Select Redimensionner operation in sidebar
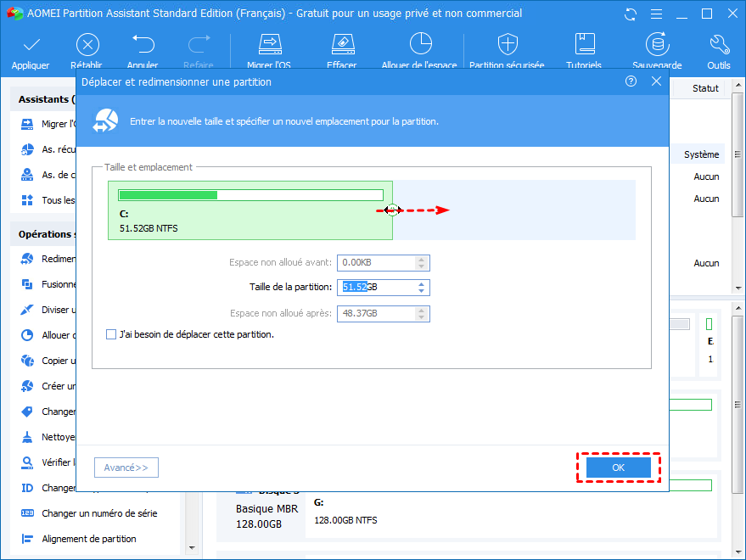The image size is (746, 560). (48, 259)
